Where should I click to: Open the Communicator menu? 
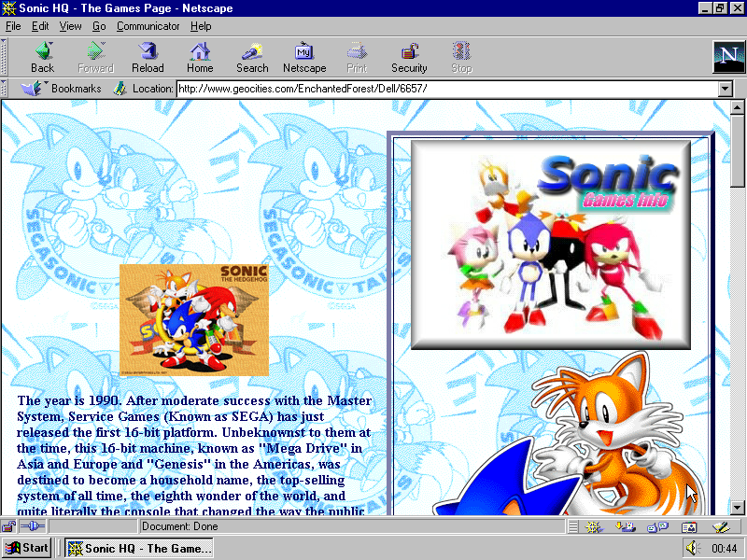coord(148,26)
